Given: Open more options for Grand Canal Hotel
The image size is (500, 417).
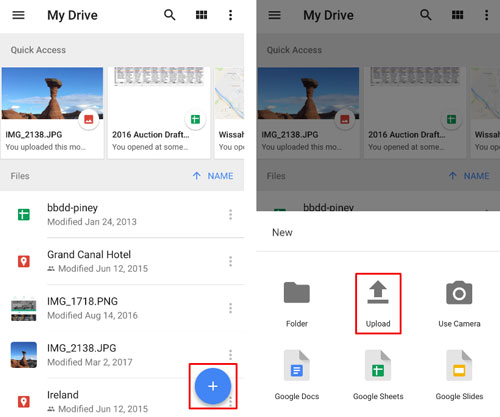Looking at the screenshot, I should pos(230,261).
